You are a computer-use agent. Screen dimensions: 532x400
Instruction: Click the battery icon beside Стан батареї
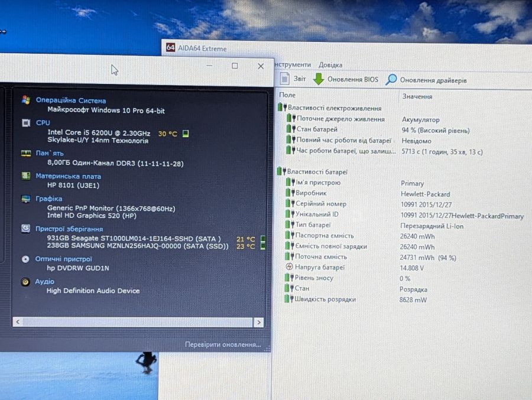(291, 129)
